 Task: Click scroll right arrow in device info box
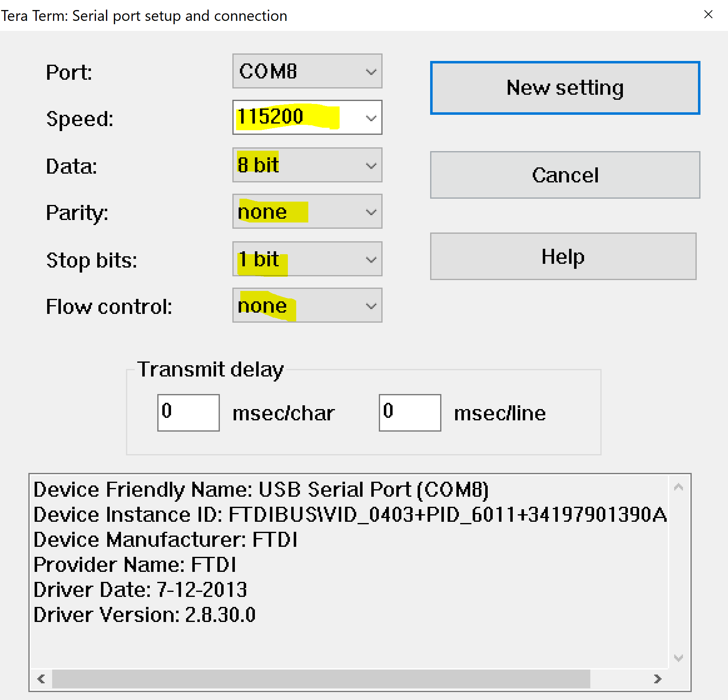click(x=657, y=679)
